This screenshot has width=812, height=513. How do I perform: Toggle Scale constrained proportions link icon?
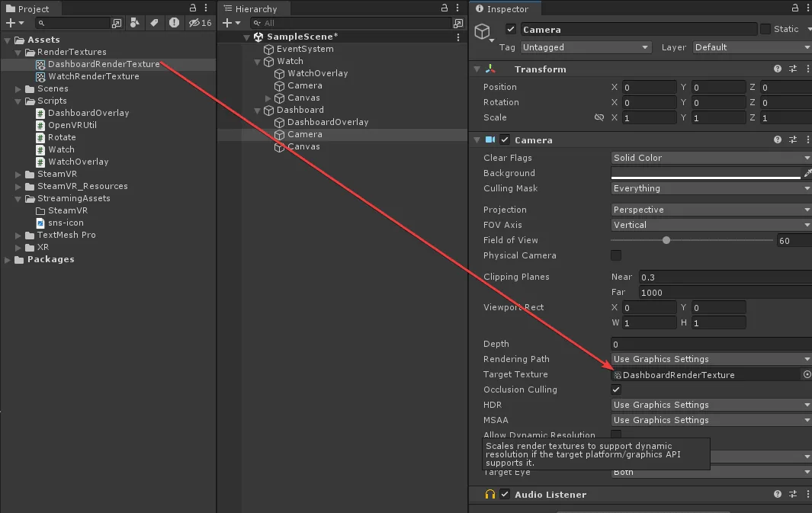[x=599, y=117]
